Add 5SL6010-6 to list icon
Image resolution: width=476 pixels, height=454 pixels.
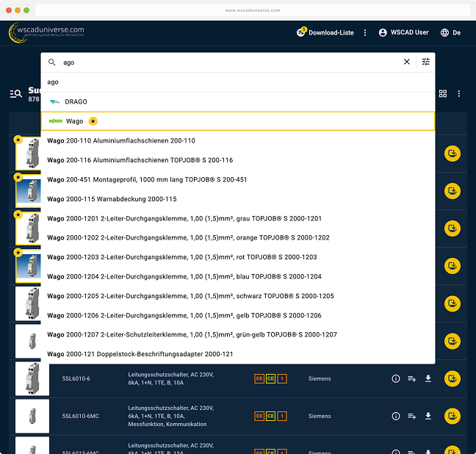point(411,378)
